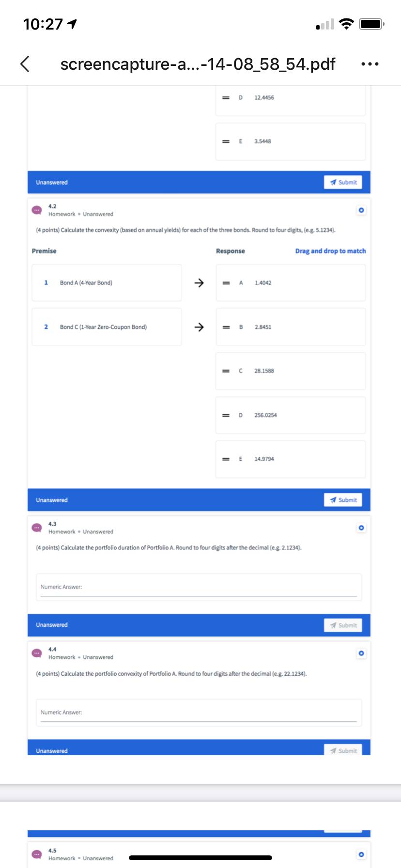Click the Numeric Answer field for portfolio duration
Viewport: 401px width, 868px height.
click(199, 587)
